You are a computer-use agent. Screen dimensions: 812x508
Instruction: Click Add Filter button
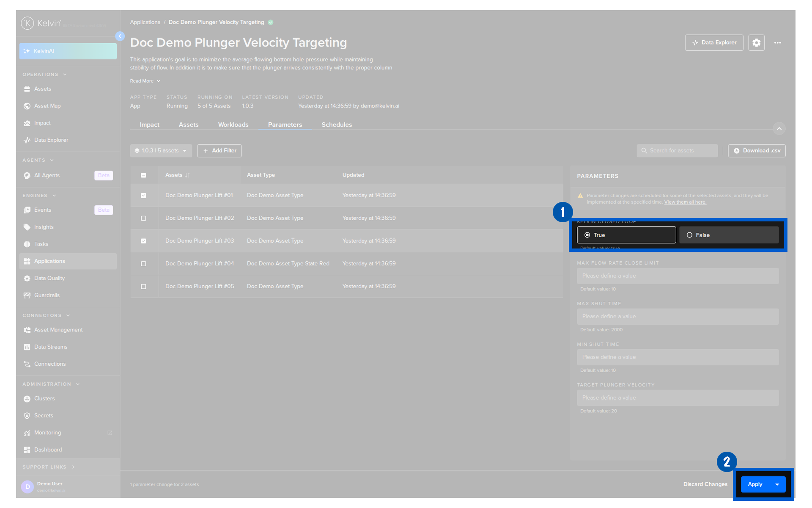[x=219, y=151]
